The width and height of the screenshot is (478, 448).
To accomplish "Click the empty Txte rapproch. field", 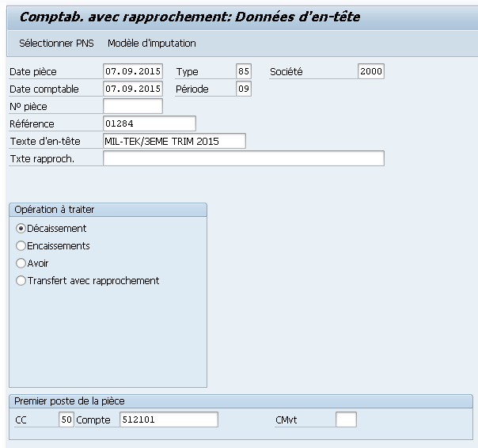I will (243, 158).
